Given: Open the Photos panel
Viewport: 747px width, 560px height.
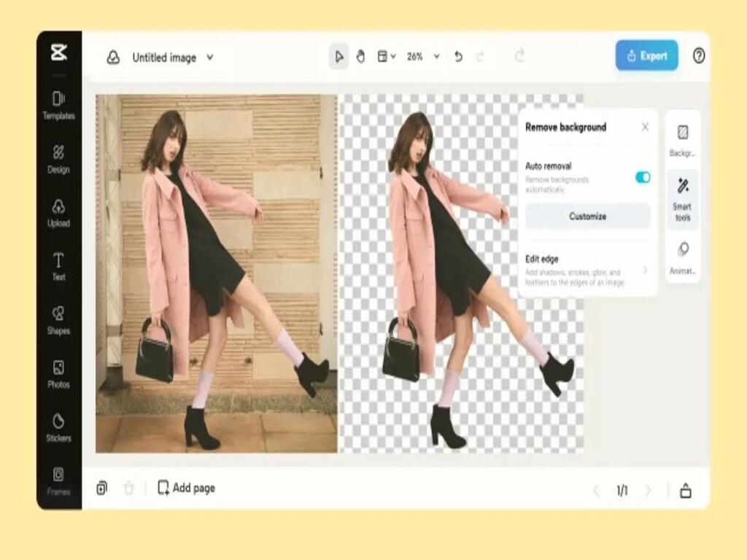Looking at the screenshot, I should 57,372.
